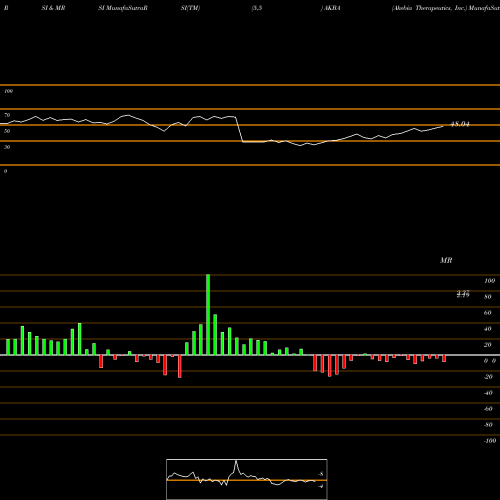The width and height of the screenshot is (500, 500).
Task: Click the 70 label on the RSI axis
Action: [x=7, y=115]
